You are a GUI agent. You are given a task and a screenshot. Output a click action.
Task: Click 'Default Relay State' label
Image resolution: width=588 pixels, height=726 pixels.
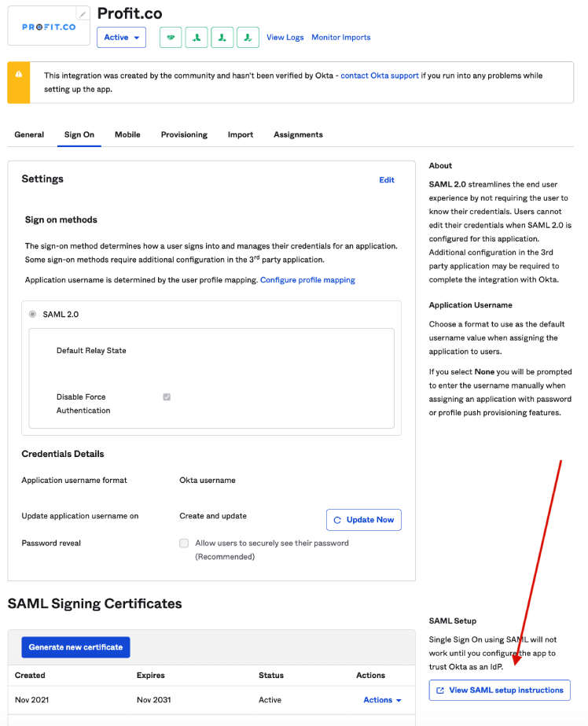[91, 351]
